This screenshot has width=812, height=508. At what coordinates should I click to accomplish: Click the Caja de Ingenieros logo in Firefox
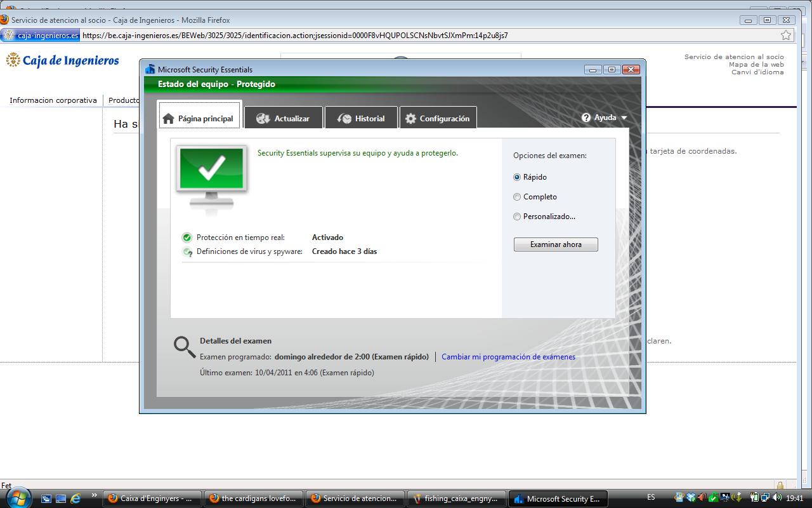point(63,60)
